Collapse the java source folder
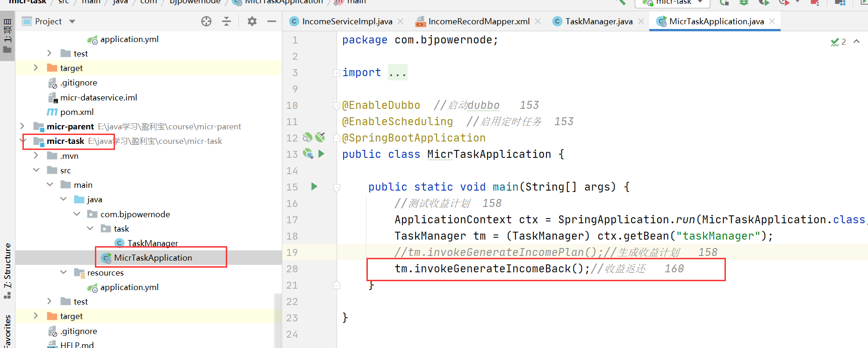Viewport: 868px width, 348px height. click(x=63, y=199)
